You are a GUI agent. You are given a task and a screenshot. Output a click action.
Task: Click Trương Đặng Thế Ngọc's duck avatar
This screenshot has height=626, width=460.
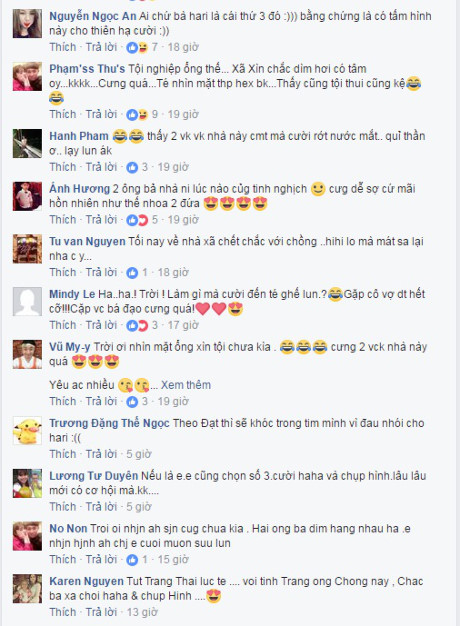[x=27, y=430]
